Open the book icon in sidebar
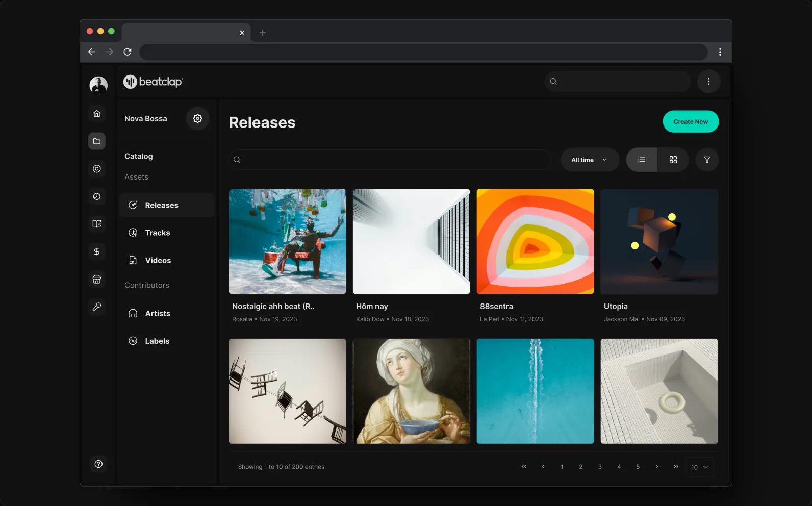 [x=97, y=224]
